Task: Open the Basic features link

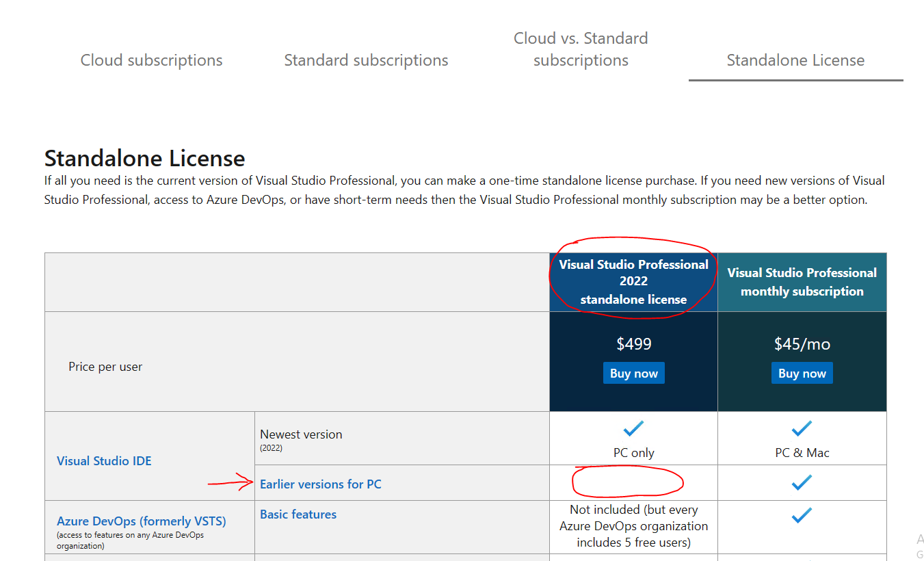Action: [x=298, y=514]
